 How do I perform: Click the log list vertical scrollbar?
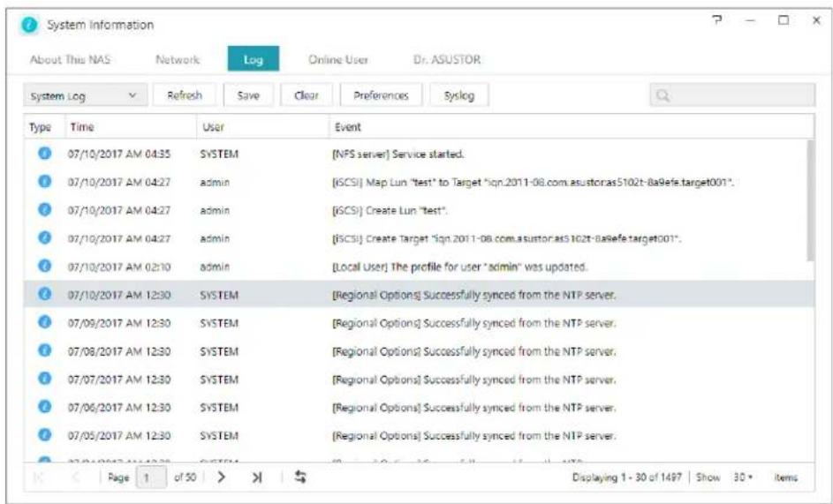[x=810, y=200]
